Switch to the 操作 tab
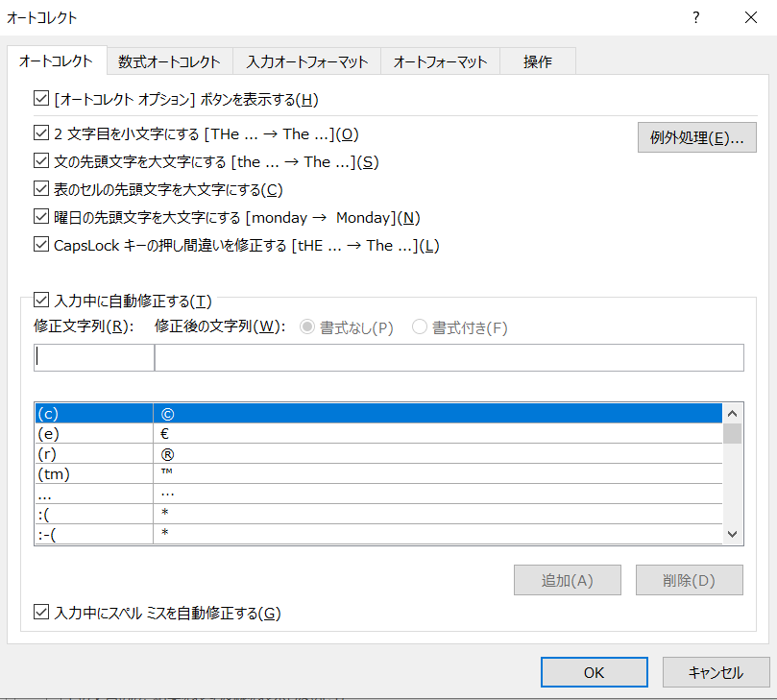The width and height of the screenshot is (777, 700). 537,61
